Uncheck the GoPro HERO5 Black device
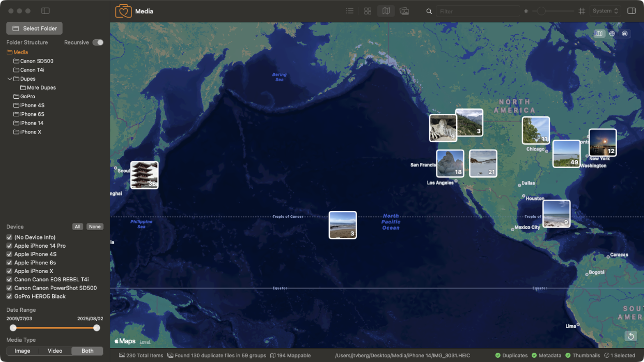The width and height of the screenshot is (644, 362). click(9, 296)
